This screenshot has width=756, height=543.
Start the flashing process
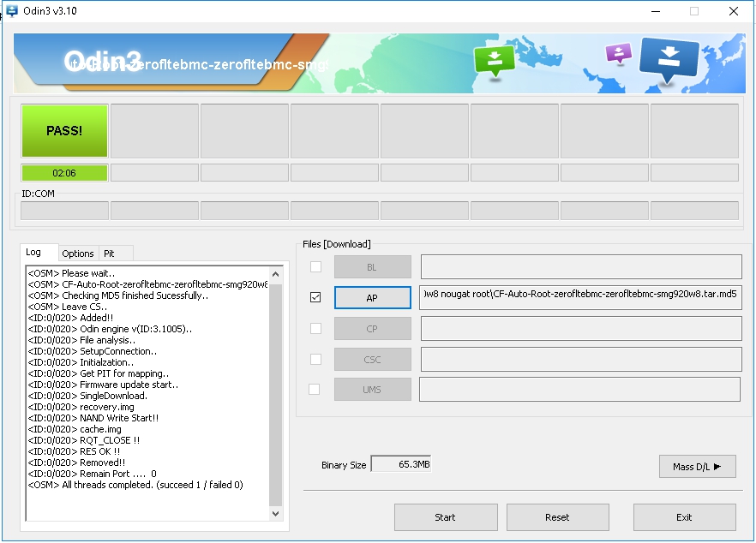click(x=446, y=517)
